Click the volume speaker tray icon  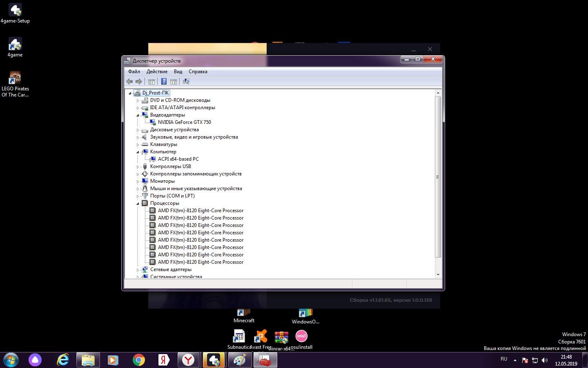coord(545,360)
